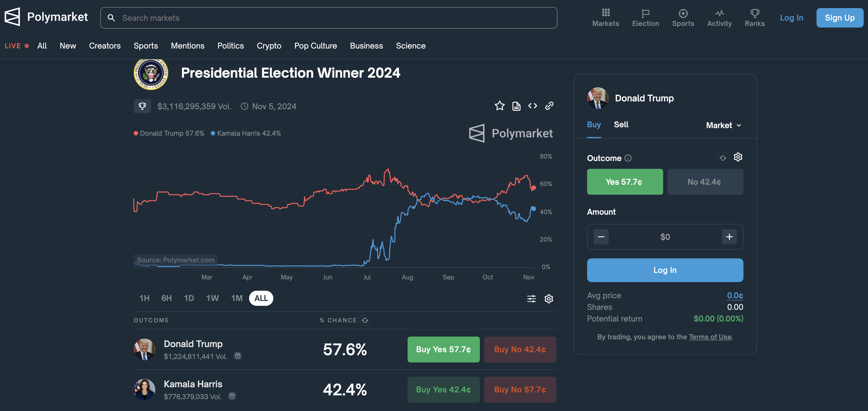
Task: Click the chart filter sliders icon
Action: click(x=531, y=299)
